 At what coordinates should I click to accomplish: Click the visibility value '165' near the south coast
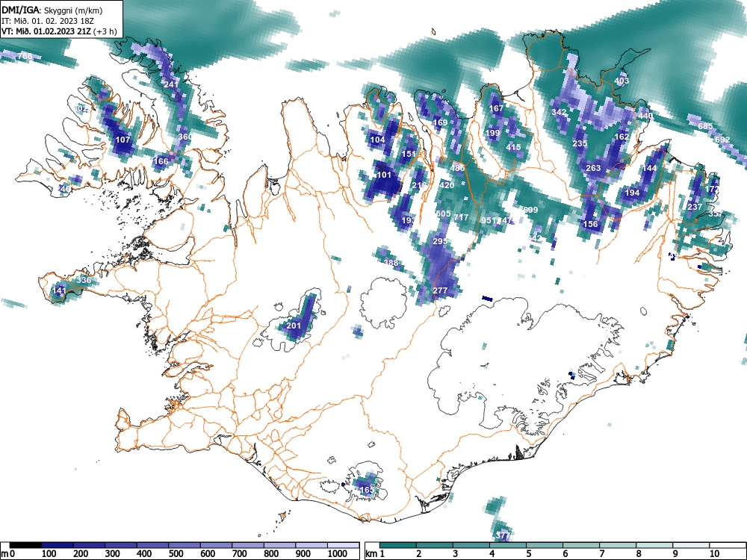pyautogui.click(x=367, y=490)
